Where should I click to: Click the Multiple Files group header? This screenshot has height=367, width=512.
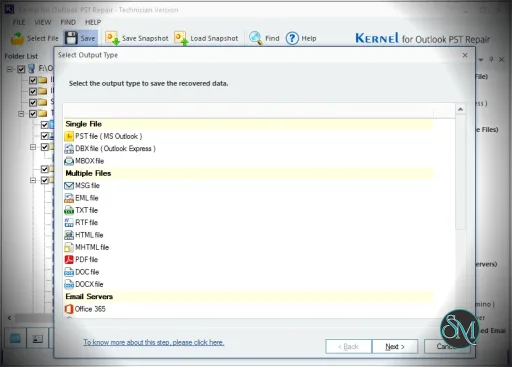click(x=248, y=173)
